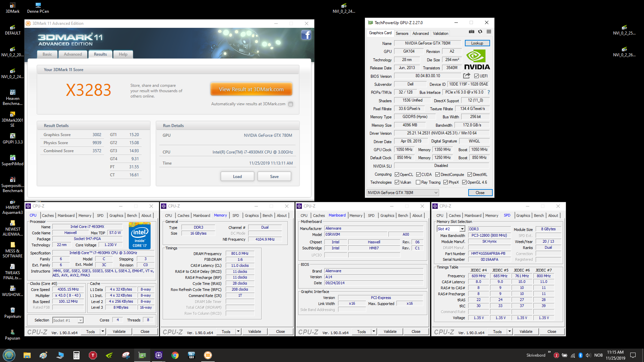The image size is (644, 362).
Task: Click the Skrivebord toolbar in the taskbar
Action: tap(536, 355)
